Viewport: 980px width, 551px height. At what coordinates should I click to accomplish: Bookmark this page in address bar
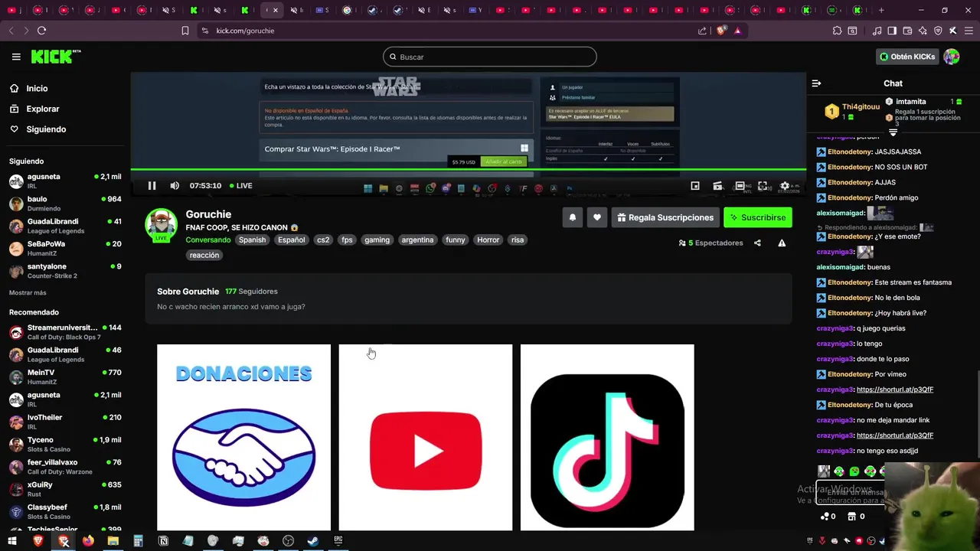pos(185,31)
